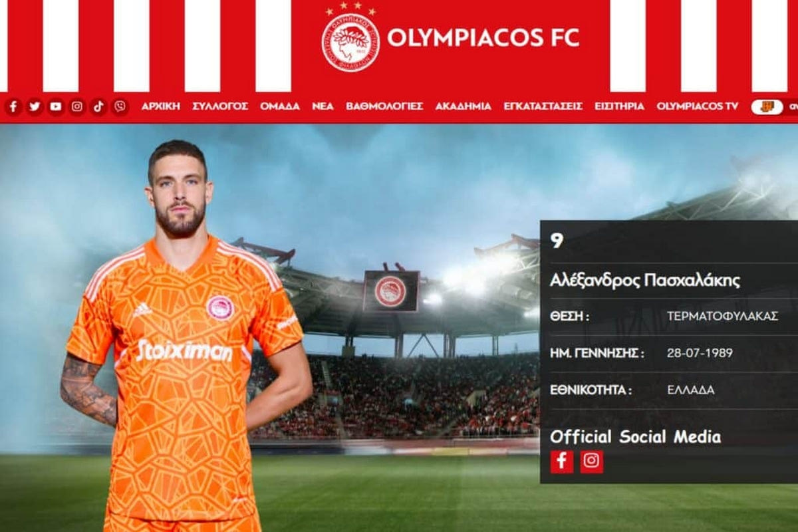This screenshot has height=532, width=798.
Task: Open the OLYMPIACOS TV link
Action: coord(698,106)
